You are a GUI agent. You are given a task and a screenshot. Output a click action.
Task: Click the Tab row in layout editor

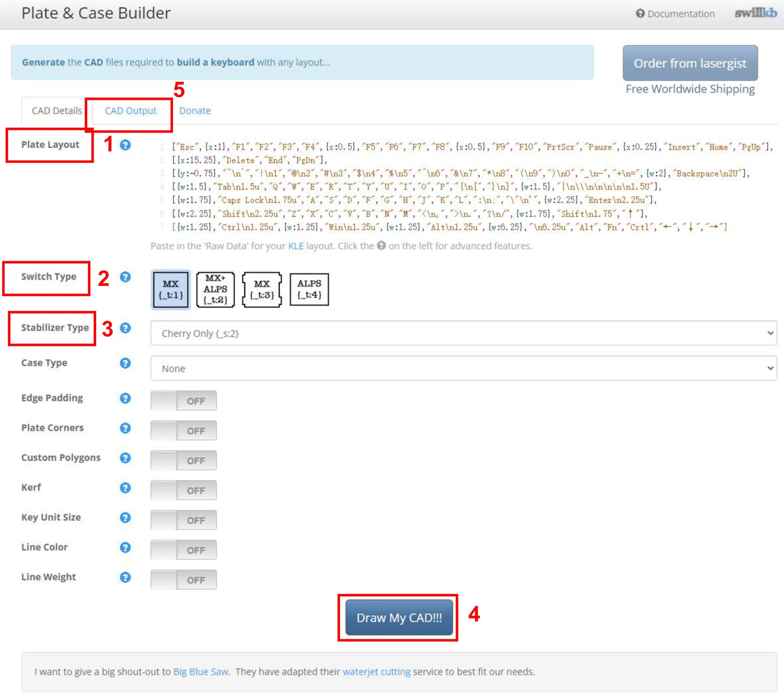pos(417,187)
